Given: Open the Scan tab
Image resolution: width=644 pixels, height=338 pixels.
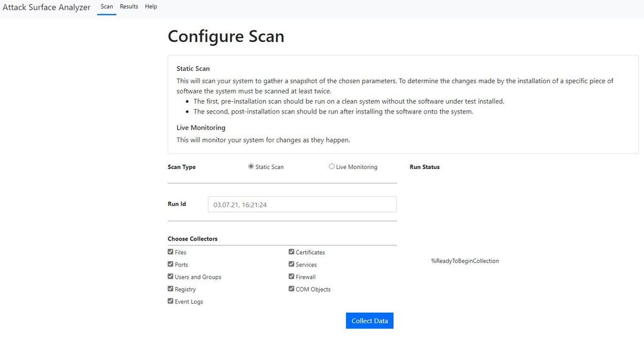Looking at the screenshot, I should pyautogui.click(x=107, y=6).
